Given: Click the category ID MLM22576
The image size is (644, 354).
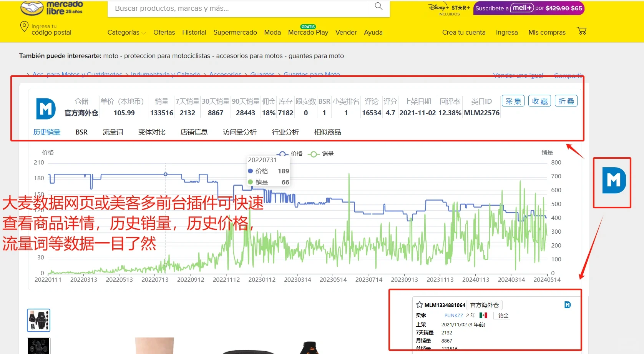Looking at the screenshot, I should (482, 113).
